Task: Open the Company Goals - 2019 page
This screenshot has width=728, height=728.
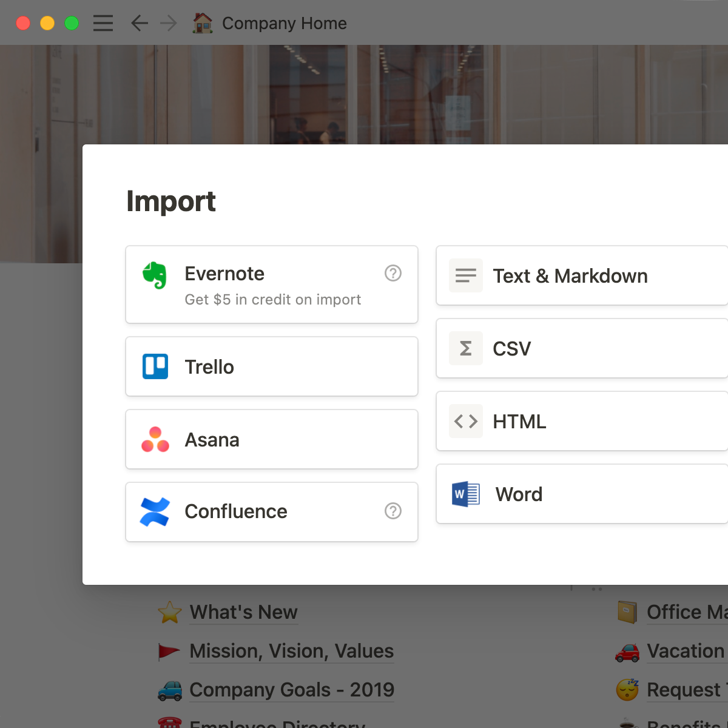Action: click(x=291, y=690)
